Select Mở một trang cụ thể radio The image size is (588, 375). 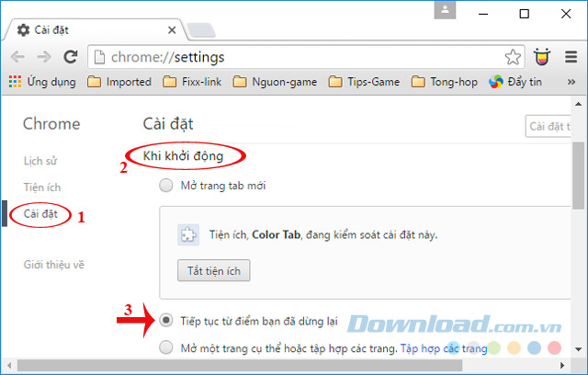(165, 347)
